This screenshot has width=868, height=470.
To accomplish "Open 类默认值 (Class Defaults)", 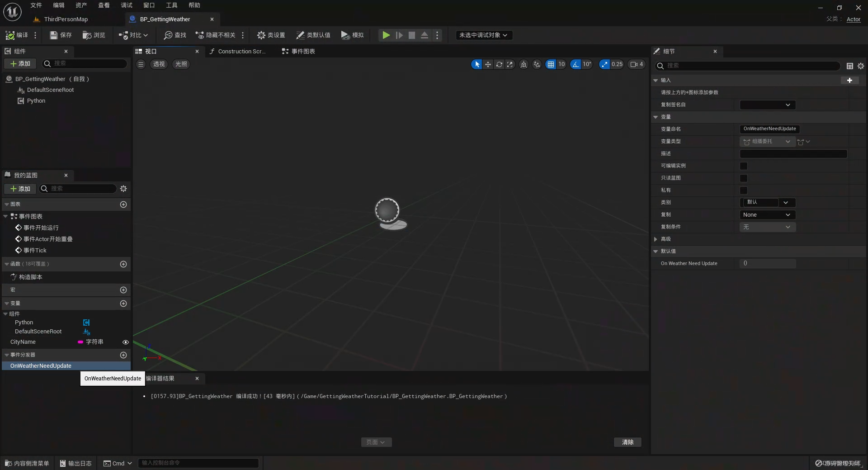I will coord(313,35).
